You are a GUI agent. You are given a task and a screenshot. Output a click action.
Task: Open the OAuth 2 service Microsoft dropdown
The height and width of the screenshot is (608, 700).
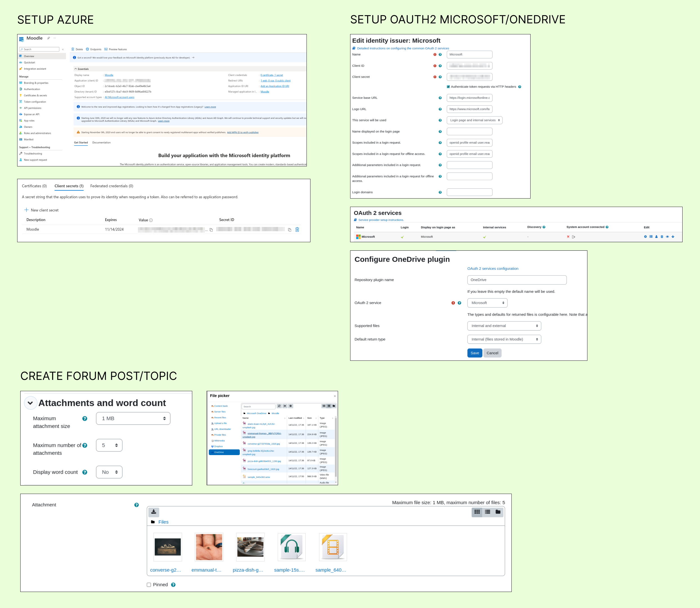[487, 303]
